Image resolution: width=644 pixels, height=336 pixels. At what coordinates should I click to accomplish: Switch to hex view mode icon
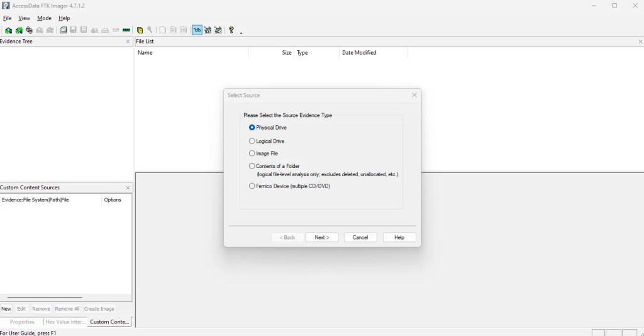(218, 30)
